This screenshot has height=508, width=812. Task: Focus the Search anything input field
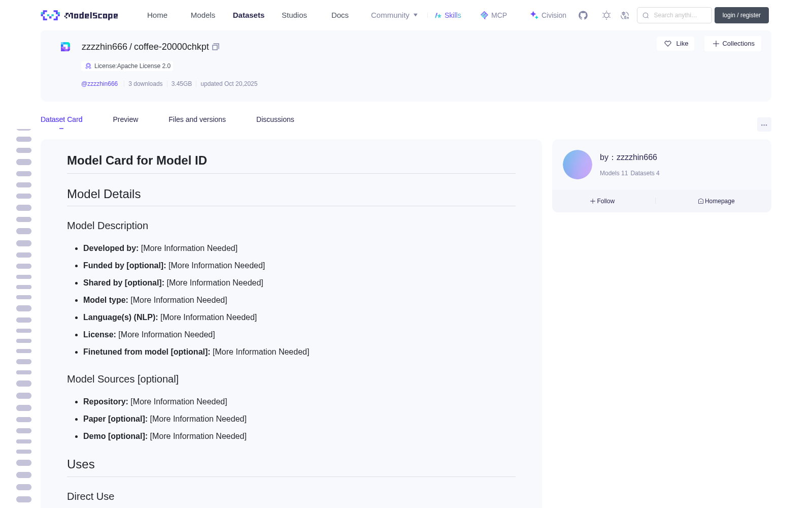[674, 15]
